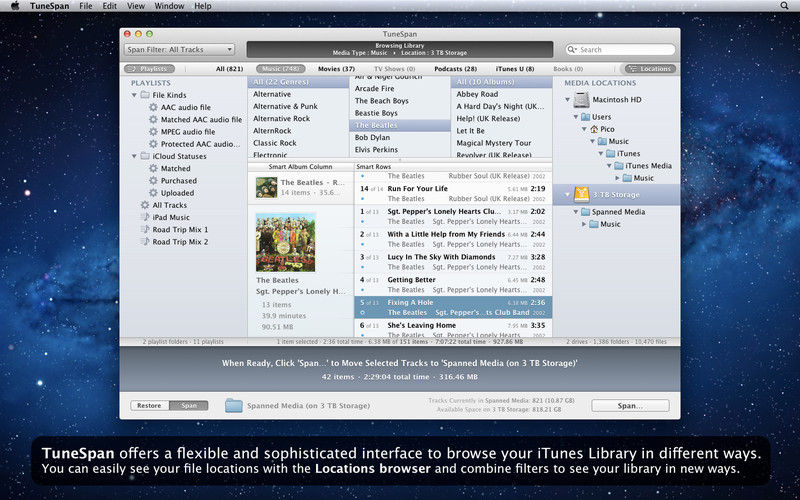The width and height of the screenshot is (800, 500).
Task: Open the View menu
Action: click(x=136, y=6)
